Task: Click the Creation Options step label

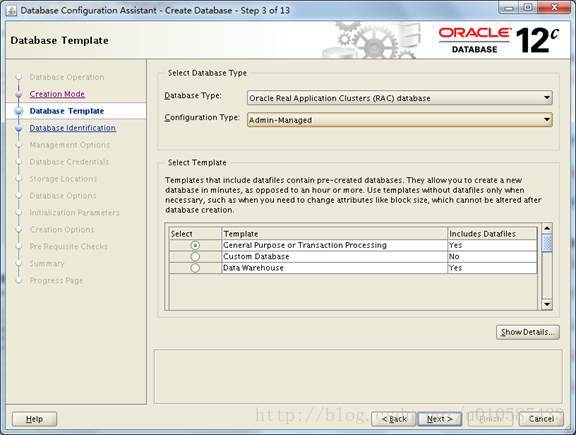Action: coord(62,229)
